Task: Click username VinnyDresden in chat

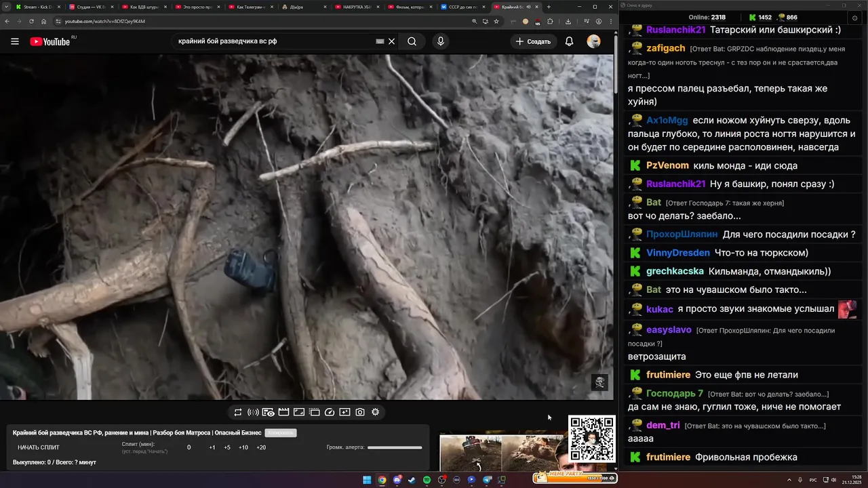Action: [x=678, y=253]
